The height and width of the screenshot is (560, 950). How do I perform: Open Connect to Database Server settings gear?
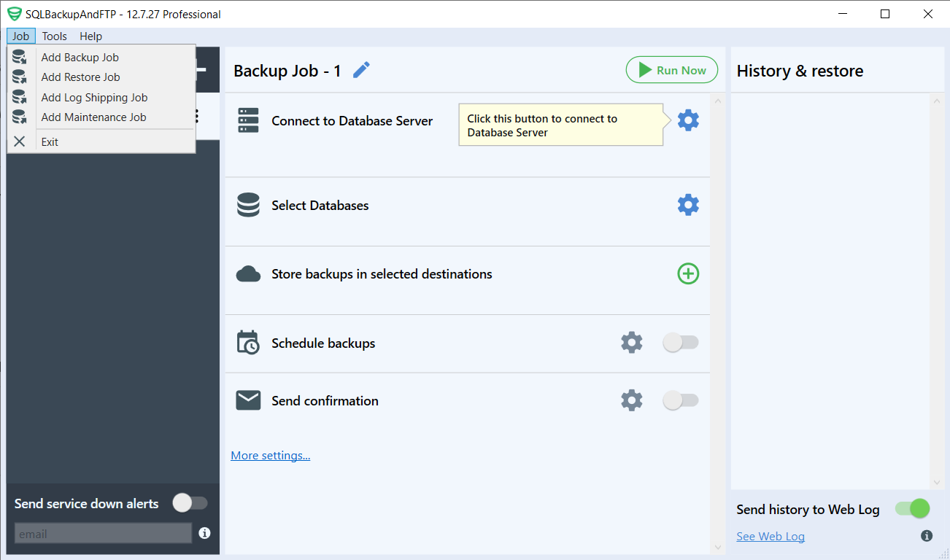(687, 120)
